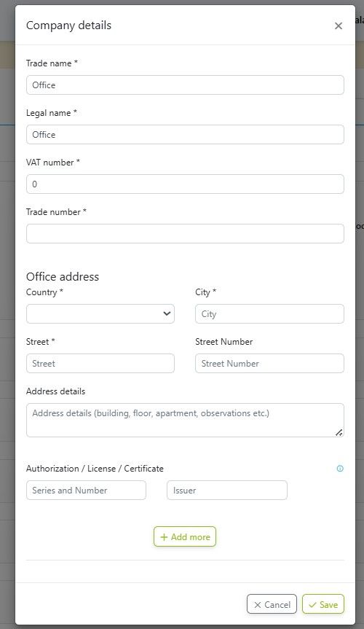Focus the Street Number field
The image size is (364, 629).
269,364
